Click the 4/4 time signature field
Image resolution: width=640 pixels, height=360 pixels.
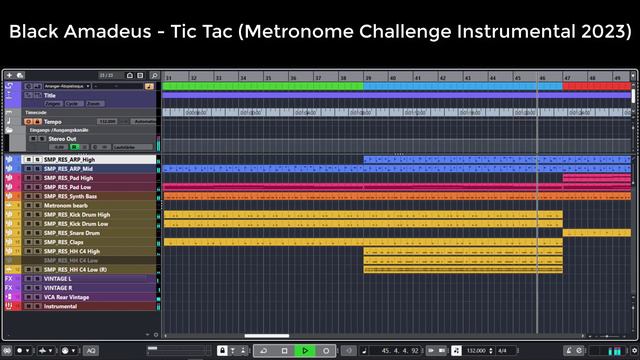pos(502,351)
